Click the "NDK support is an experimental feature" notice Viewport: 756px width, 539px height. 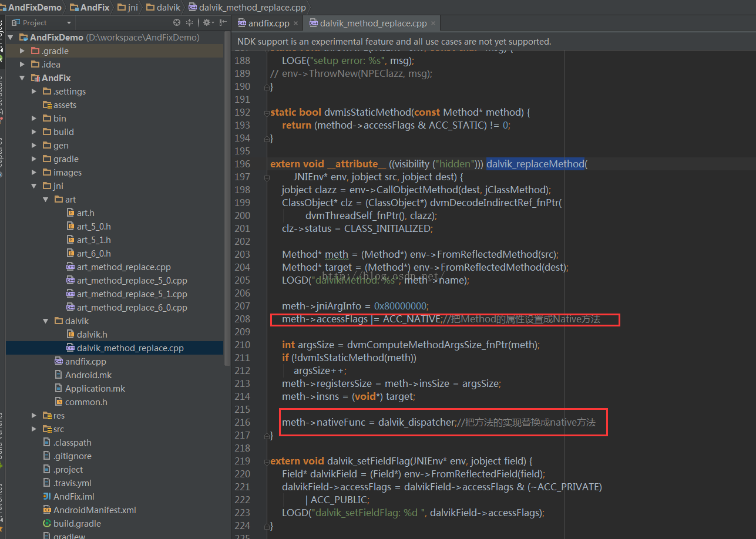tap(394, 42)
